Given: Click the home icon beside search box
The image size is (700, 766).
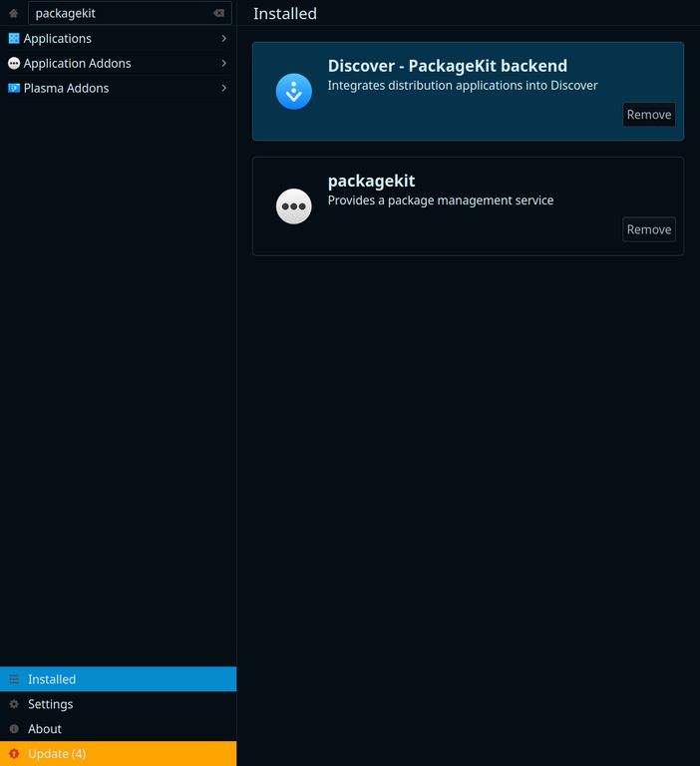Looking at the screenshot, I should [14, 13].
